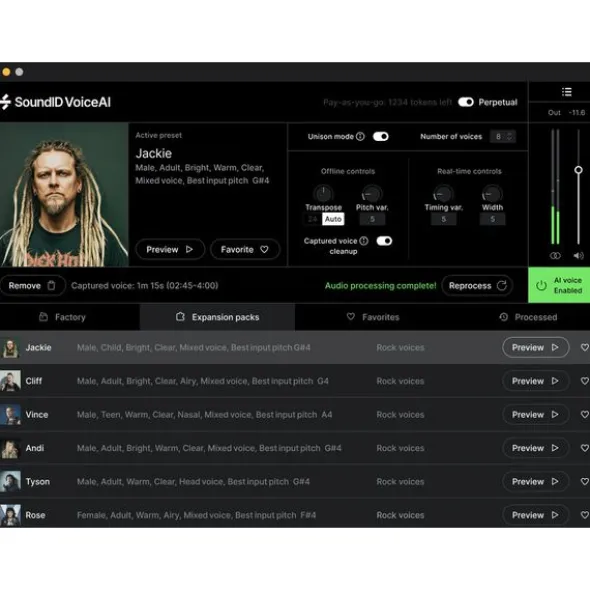Image resolution: width=590 pixels, height=591 pixels.
Task: Select Vince row name text
Action: coord(37,415)
